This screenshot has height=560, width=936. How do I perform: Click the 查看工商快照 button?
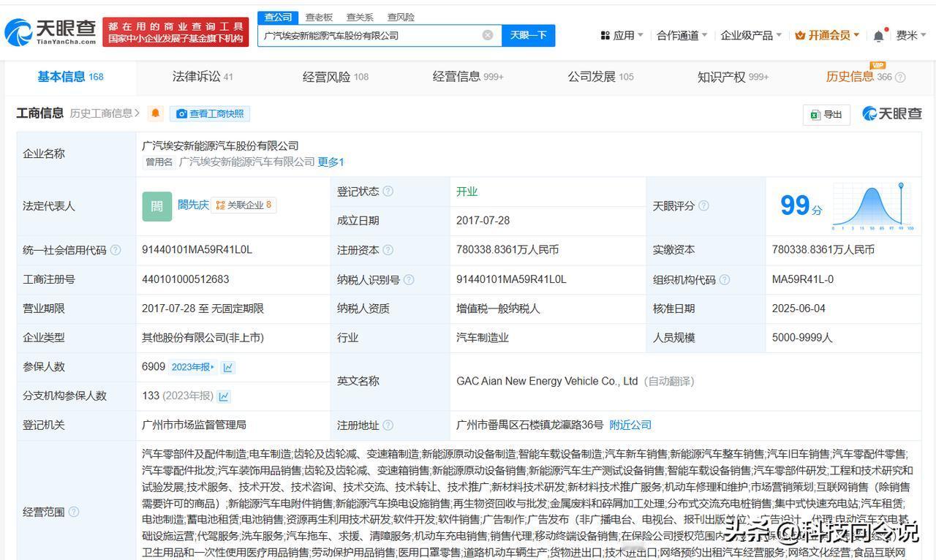210,113
